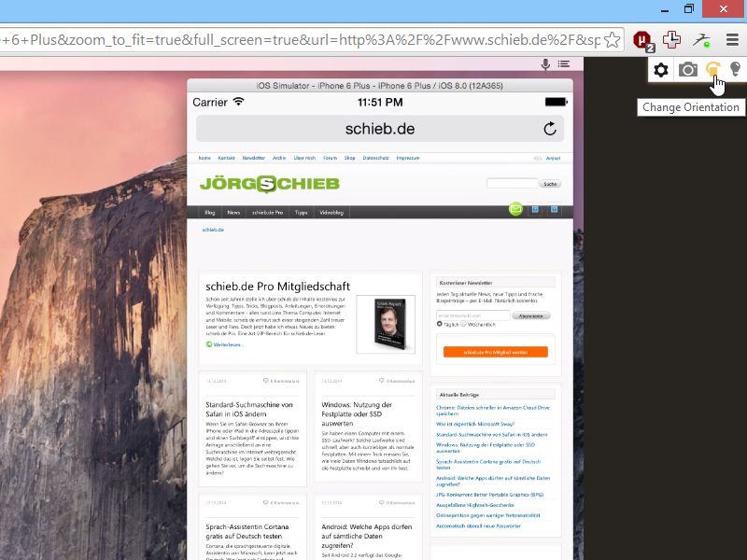Click the light bulb icon
This screenshot has width=747, height=560.
point(735,69)
